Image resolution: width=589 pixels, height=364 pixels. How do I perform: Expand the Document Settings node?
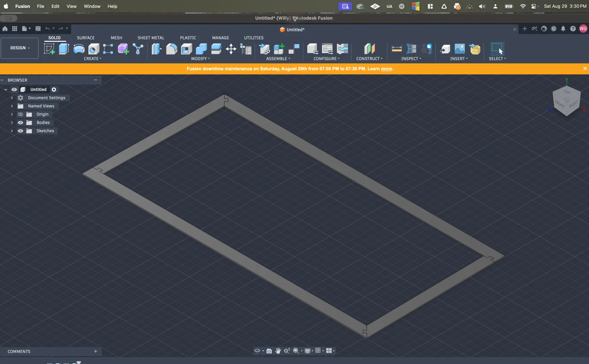point(12,98)
